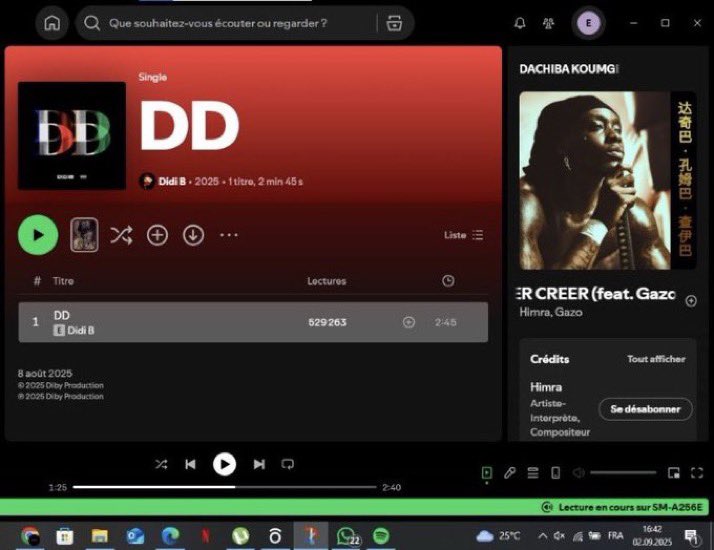Click the DD album cover art
Screen dimensions: 714x550
pyautogui.click(x=72, y=136)
